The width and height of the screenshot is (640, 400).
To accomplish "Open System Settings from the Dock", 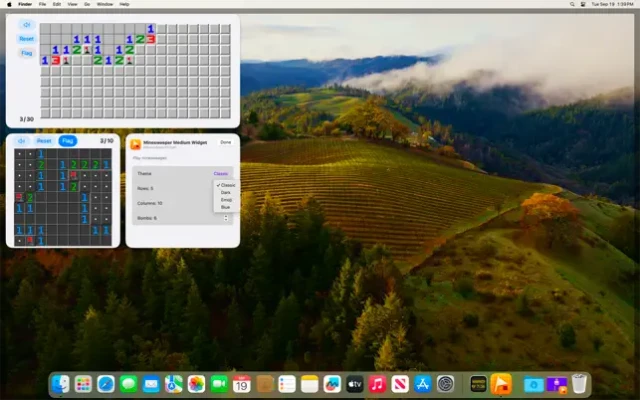I will (x=445, y=384).
